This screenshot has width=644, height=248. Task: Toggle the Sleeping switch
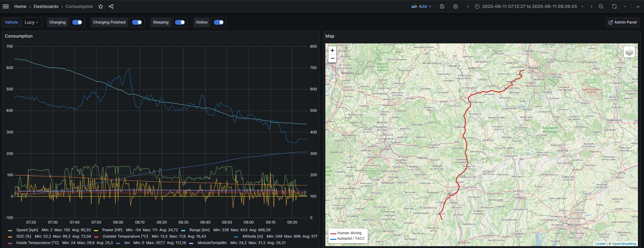tap(180, 22)
